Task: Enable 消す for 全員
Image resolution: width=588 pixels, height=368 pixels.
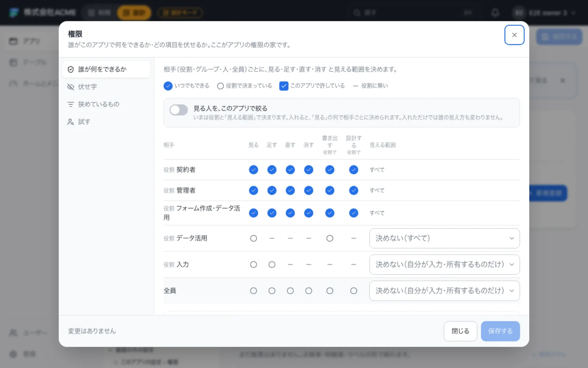Action: pos(309,291)
